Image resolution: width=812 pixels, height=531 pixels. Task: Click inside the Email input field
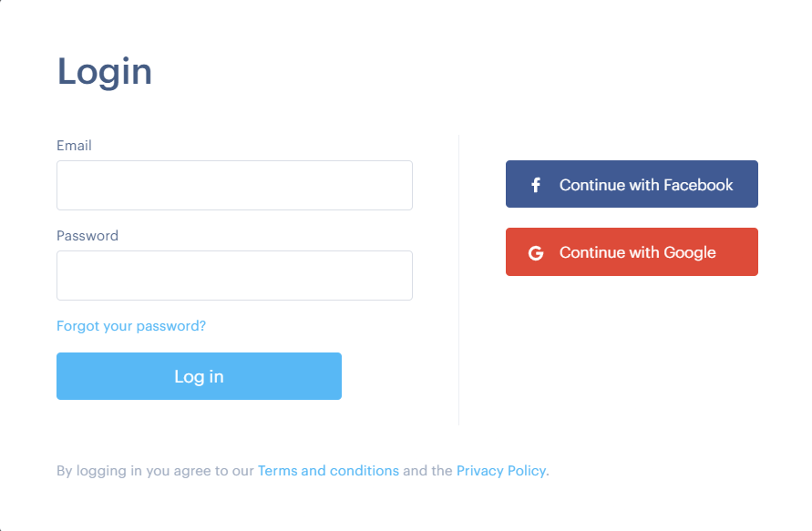[x=234, y=185]
